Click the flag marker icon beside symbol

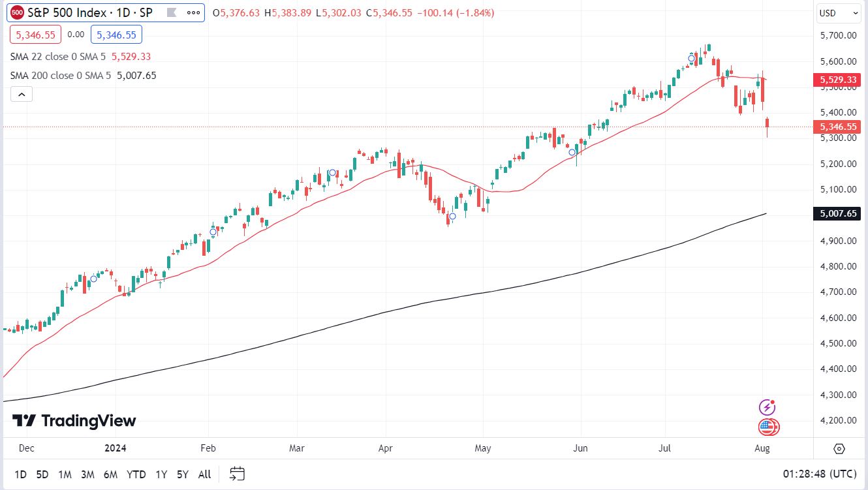point(172,12)
